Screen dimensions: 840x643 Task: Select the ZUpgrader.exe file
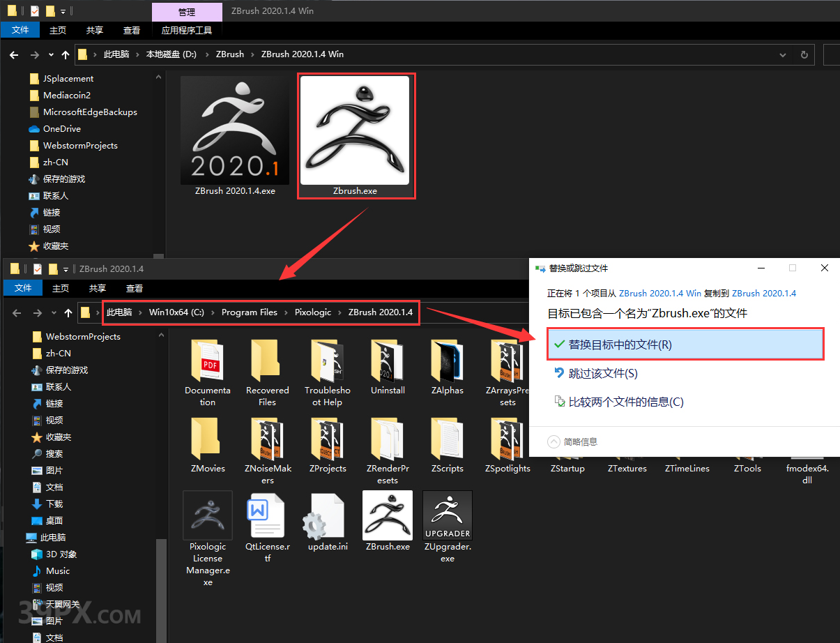coord(448,527)
